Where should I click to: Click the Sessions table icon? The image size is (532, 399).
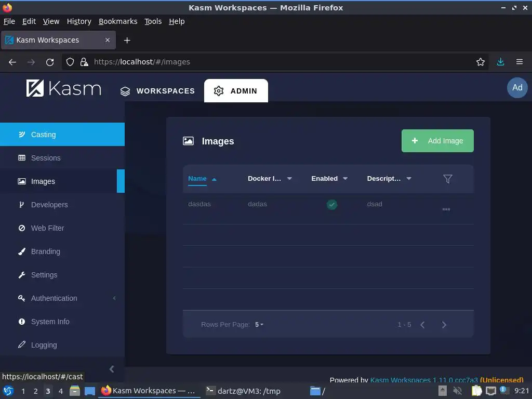pyautogui.click(x=22, y=158)
